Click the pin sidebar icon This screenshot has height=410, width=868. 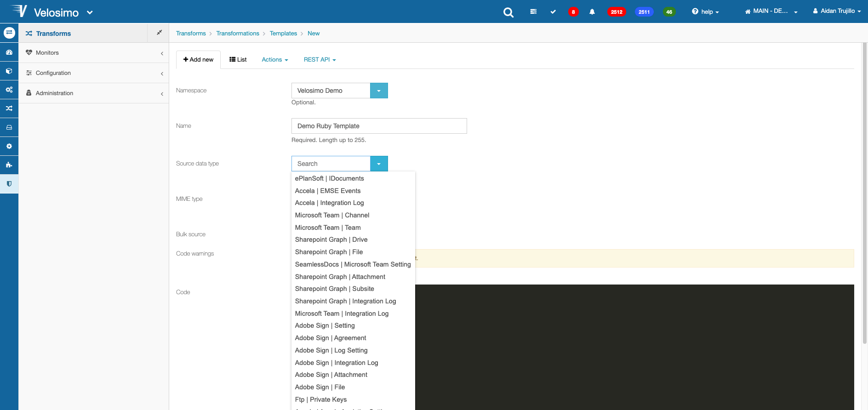point(159,33)
